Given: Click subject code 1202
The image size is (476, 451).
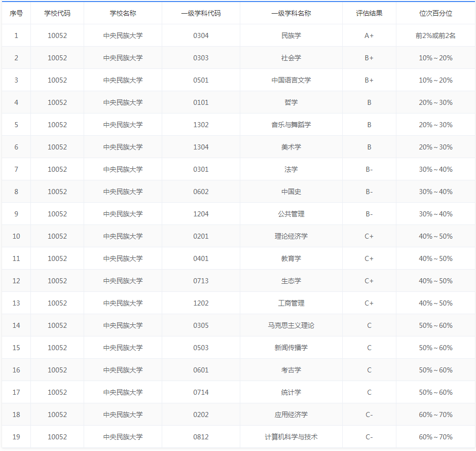Looking at the screenshot, I should tap(201, 303).
